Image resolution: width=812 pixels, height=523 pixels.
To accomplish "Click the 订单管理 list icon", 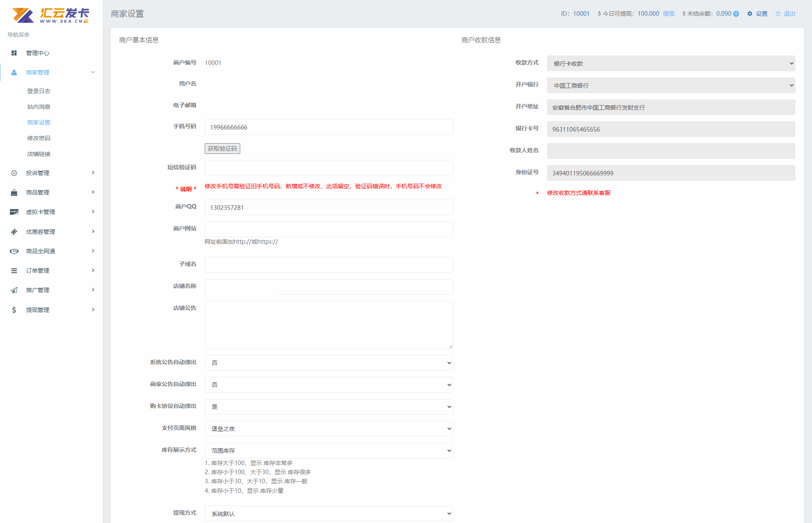I will coord(14,270).
